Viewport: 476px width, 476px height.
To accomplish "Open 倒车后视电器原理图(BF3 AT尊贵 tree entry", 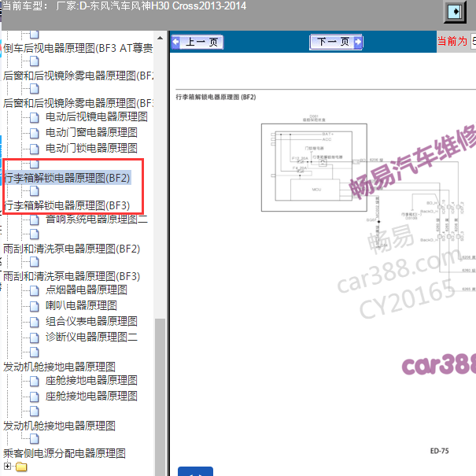I will click(78, 48).
